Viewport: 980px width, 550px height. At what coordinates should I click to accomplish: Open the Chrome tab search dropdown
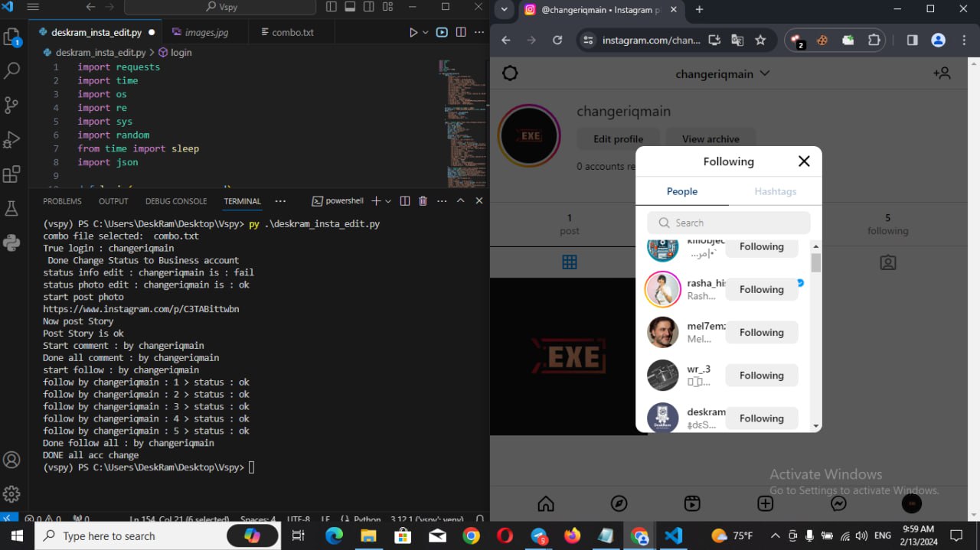(504, 9)
